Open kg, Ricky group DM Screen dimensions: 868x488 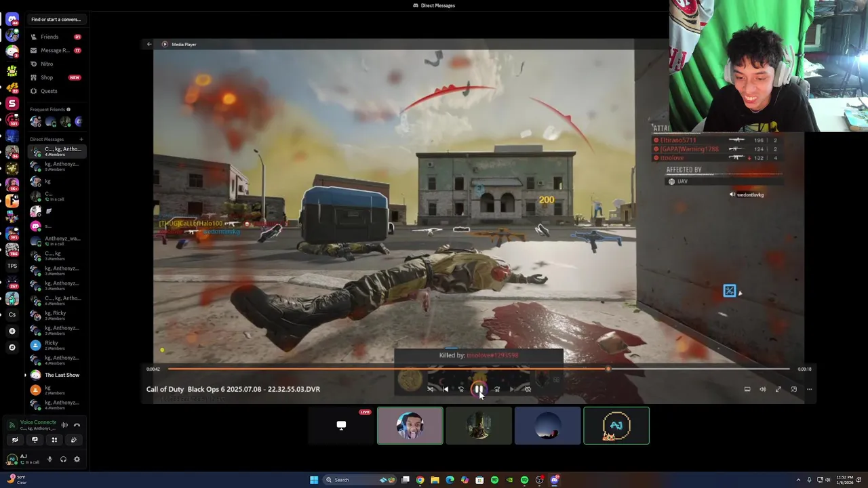56,315
